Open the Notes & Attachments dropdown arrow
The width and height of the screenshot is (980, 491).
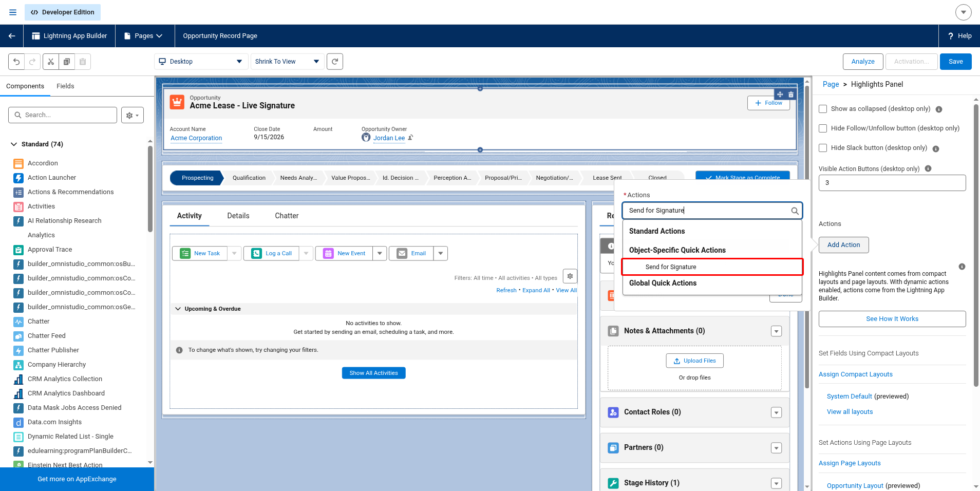tap(776, 331)
